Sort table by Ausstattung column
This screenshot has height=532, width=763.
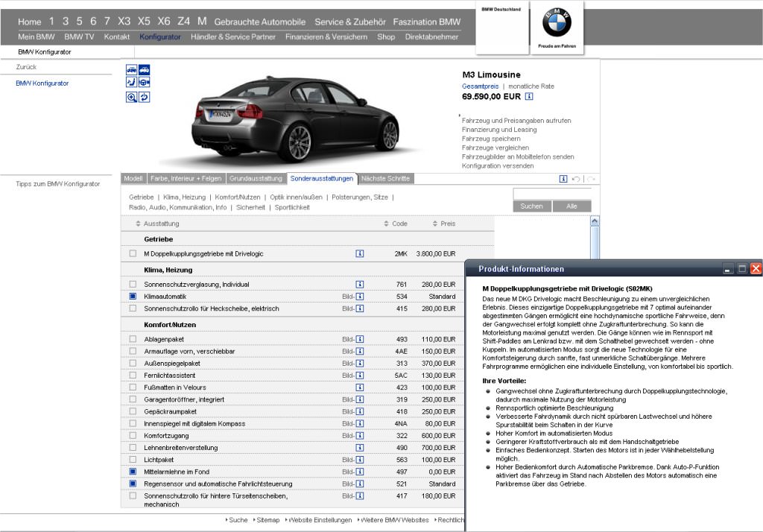point(157,224)
